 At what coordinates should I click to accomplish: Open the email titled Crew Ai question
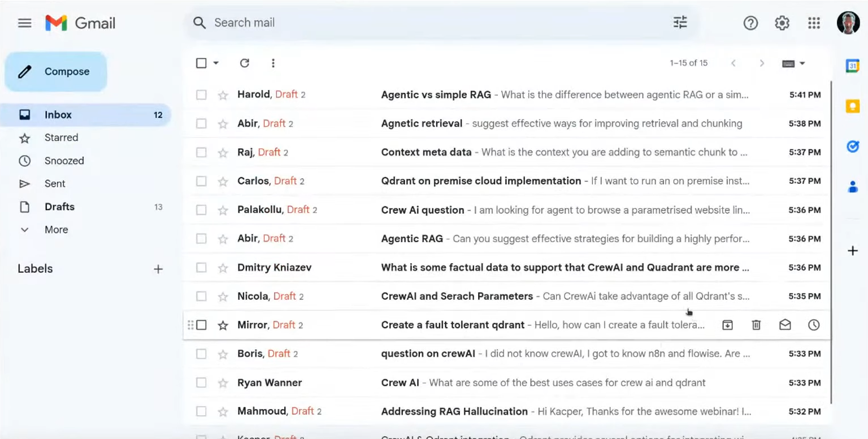pyautogui.click(x=422, y=209)
